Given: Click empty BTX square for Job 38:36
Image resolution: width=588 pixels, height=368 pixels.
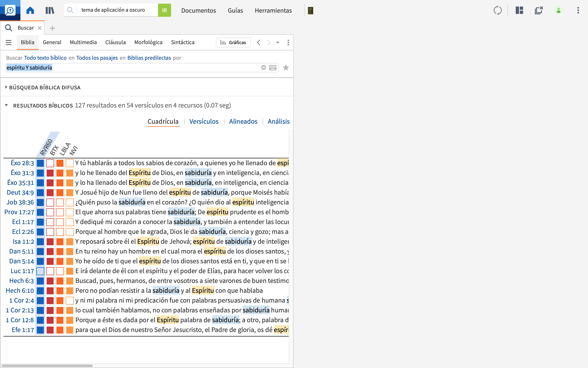Looking at the screenshot, I should pyautogui.click(x=50, y=202).
